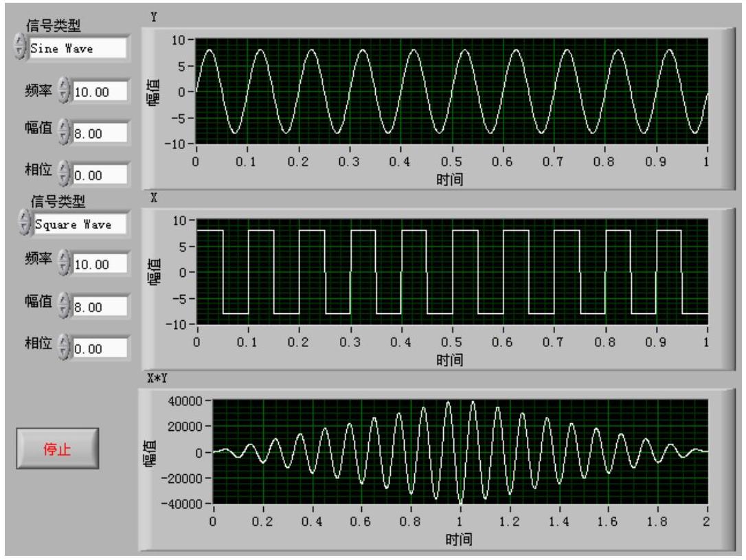Viewport: 746px width, 560px height.
Task: Click the 频率 label in Square Wave group
Action: coord(38,258)
